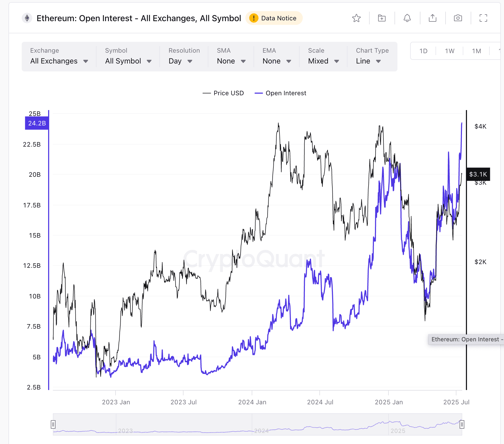Click the Ethereum logo icon

[27, 18]
